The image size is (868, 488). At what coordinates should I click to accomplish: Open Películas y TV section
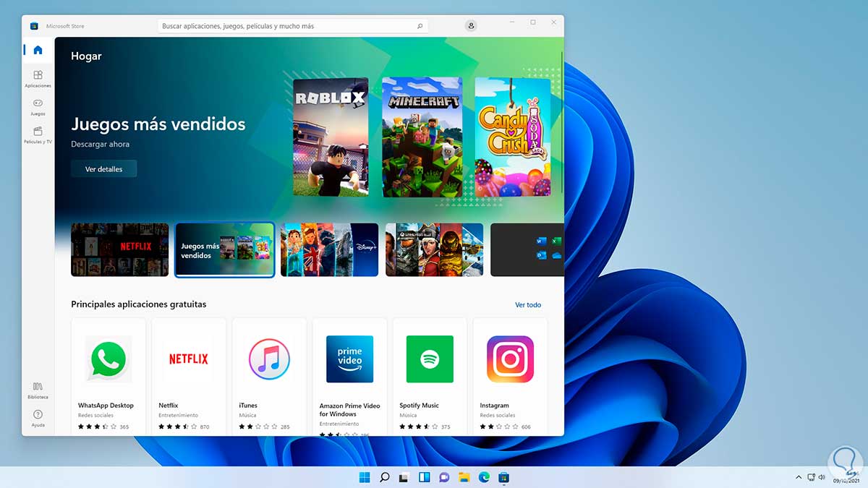tap(38, 135)
